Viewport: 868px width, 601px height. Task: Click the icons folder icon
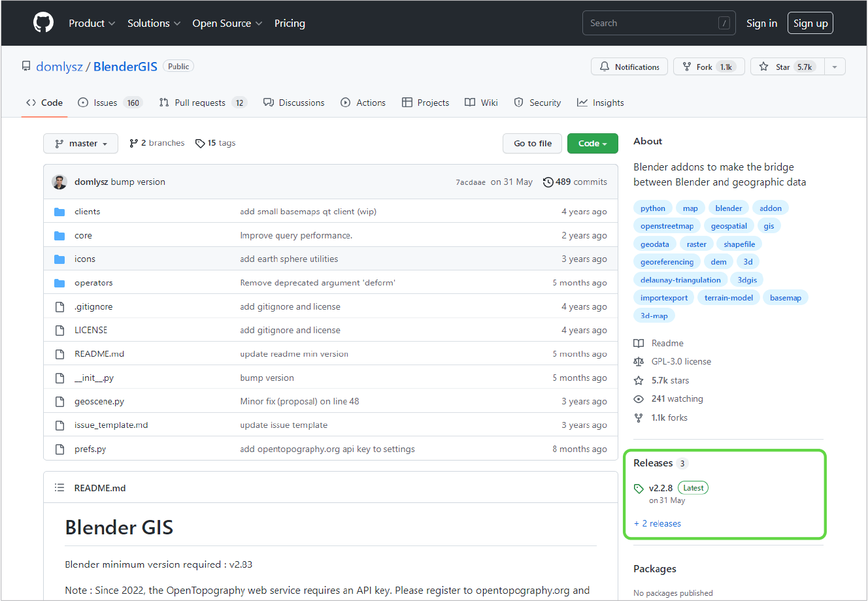click(x=59, y=259)
